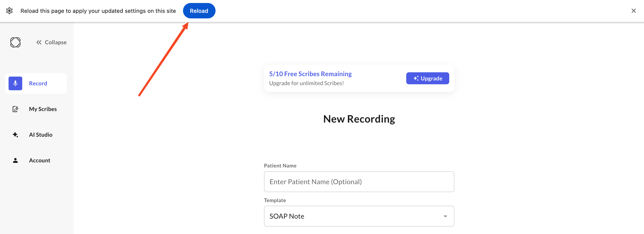The height and width of the screenshot is (234, 644).
Task: Open the Template dropdown arrow
Action: (445, 216)
